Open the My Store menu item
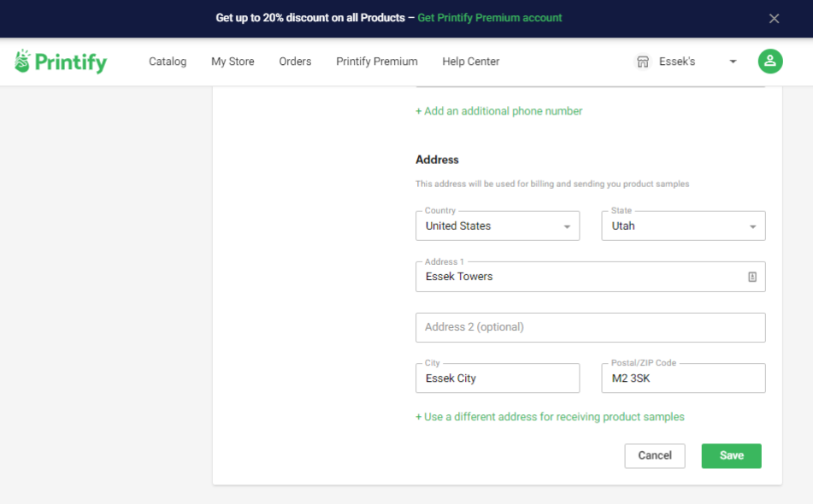This screenshot has height=504, width=813. point(233,62)
